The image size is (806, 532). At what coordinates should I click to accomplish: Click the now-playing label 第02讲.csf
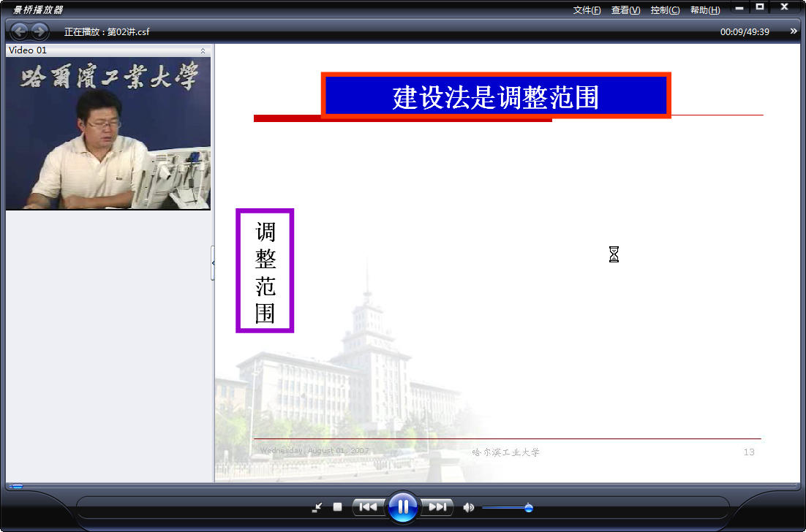(128, 32)
